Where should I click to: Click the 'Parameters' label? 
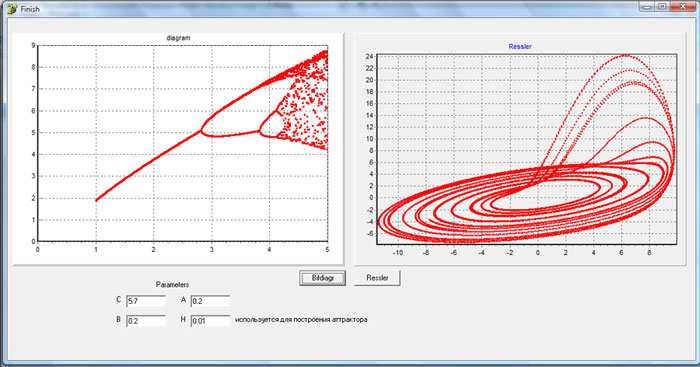[172, 284]
